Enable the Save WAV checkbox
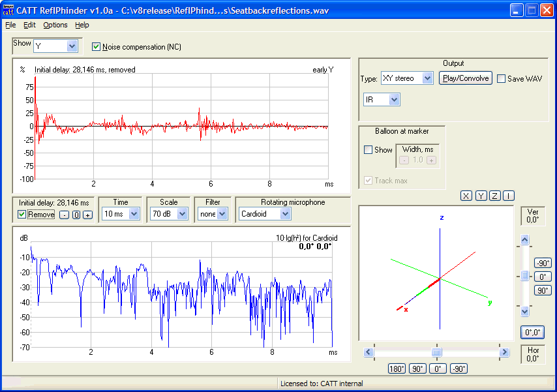 pyautogui.click(x=501, y=79)
